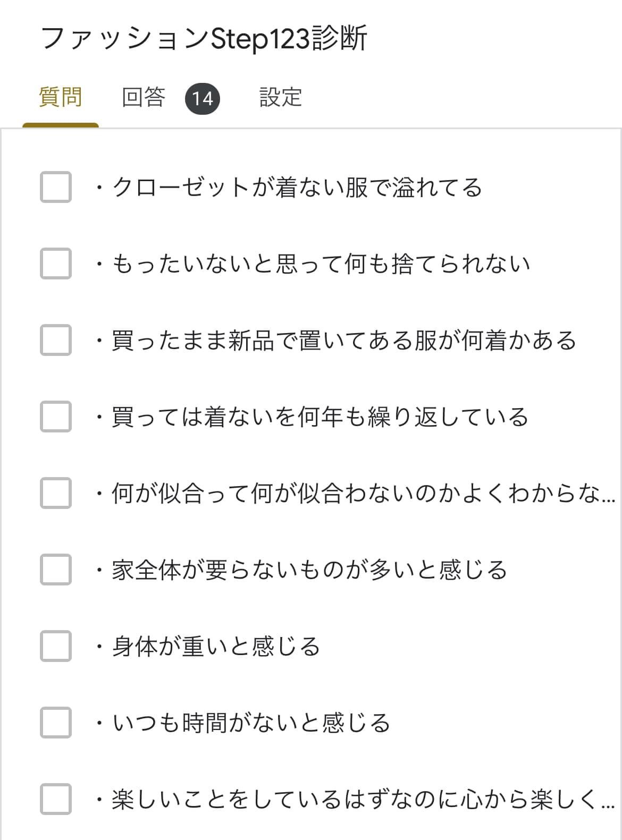Switch to the 質問 tab
This screenshot has height=840, width=622.
pos(61,98)
